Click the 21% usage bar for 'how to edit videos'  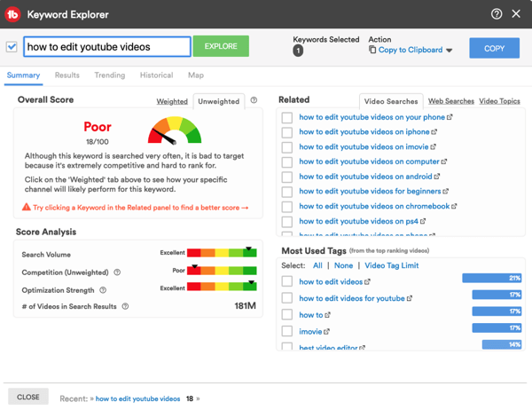tap(491, 278)
